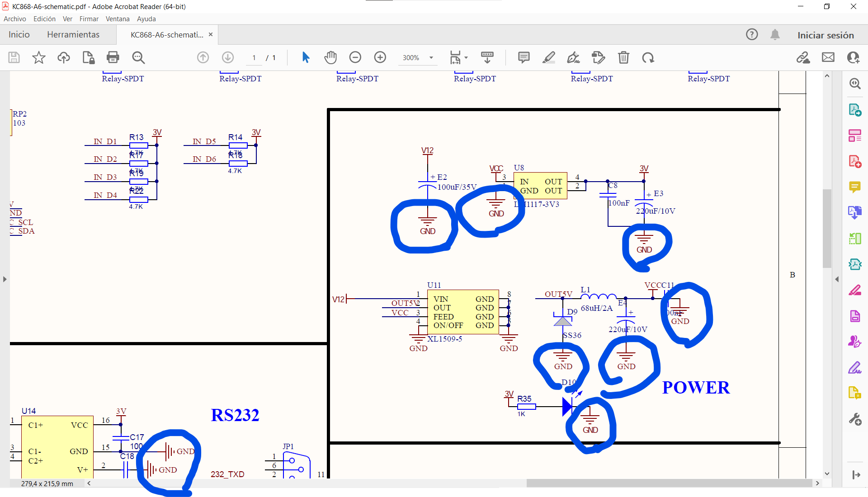Switch to the Herramientas tab
The height and width of the screenshot is (497, 868).
(73, 35)
